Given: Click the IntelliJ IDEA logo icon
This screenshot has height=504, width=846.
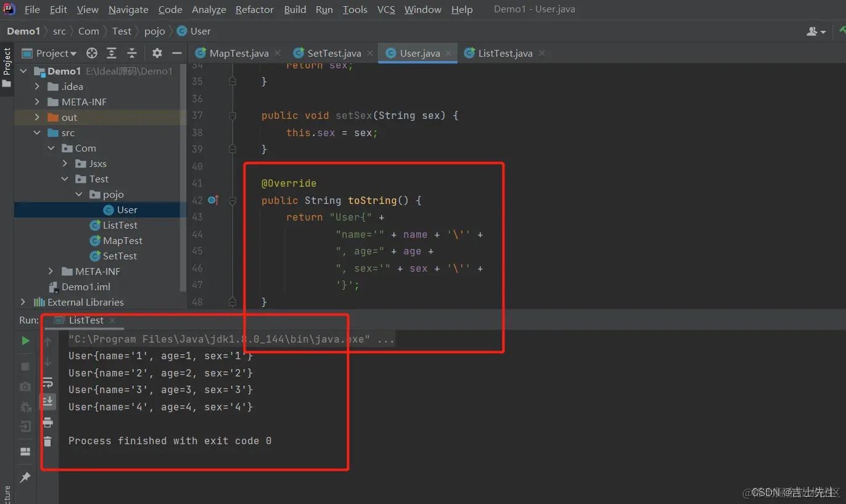Looking at the screenshot, I should (x=9, y=9).
